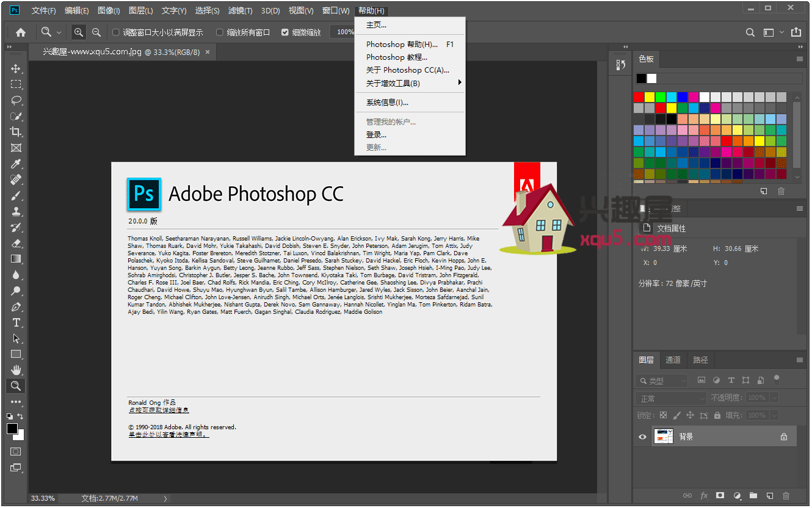Select the Eyedropper tool

16,164
